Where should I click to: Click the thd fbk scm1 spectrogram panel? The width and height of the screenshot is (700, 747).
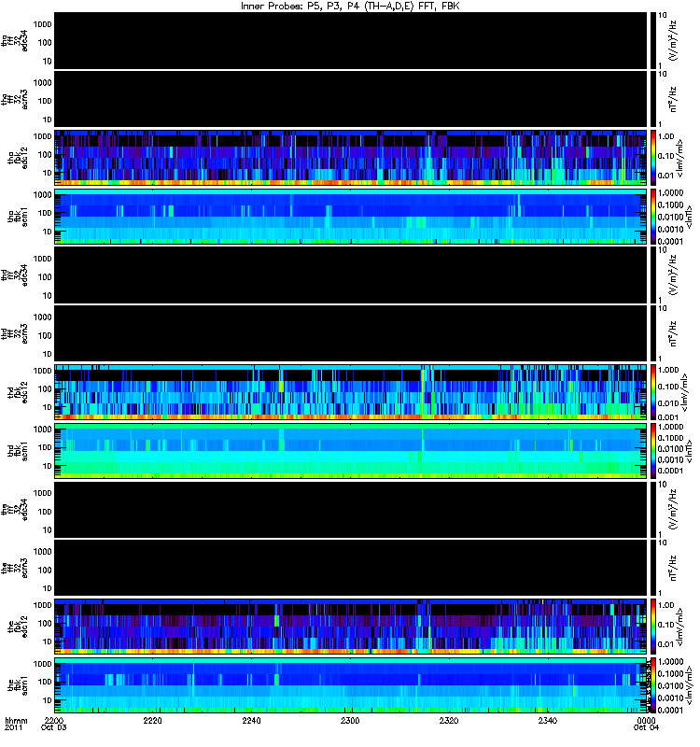[x=351, y=451]
